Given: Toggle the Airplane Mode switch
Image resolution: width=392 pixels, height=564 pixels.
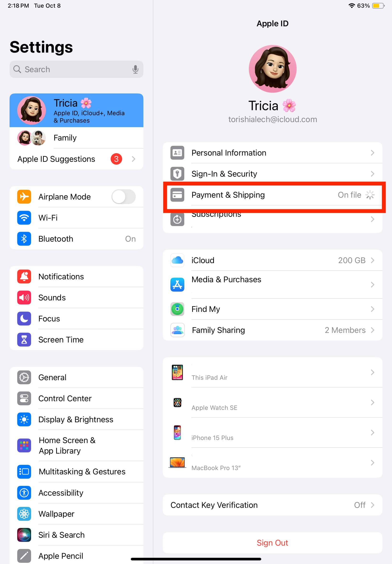Looking at the screenshot, I should click(x=124, y=197).
